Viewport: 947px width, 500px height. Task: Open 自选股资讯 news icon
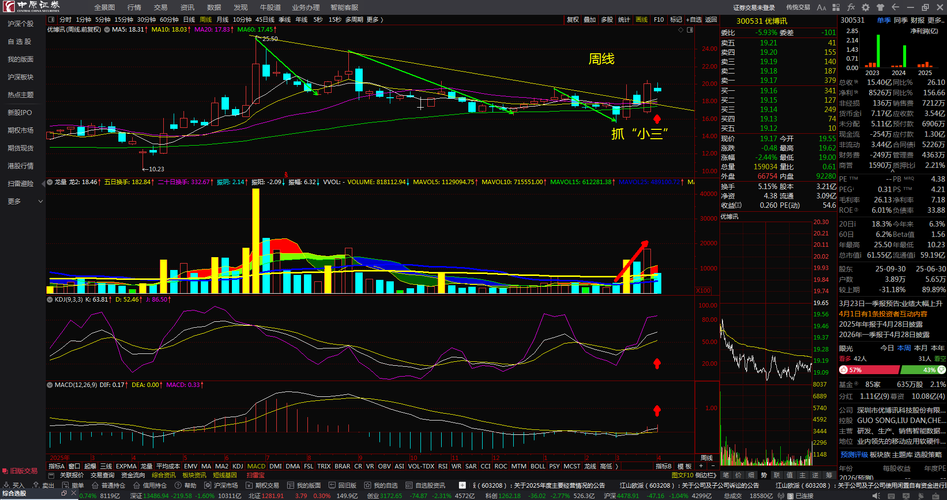409,485
